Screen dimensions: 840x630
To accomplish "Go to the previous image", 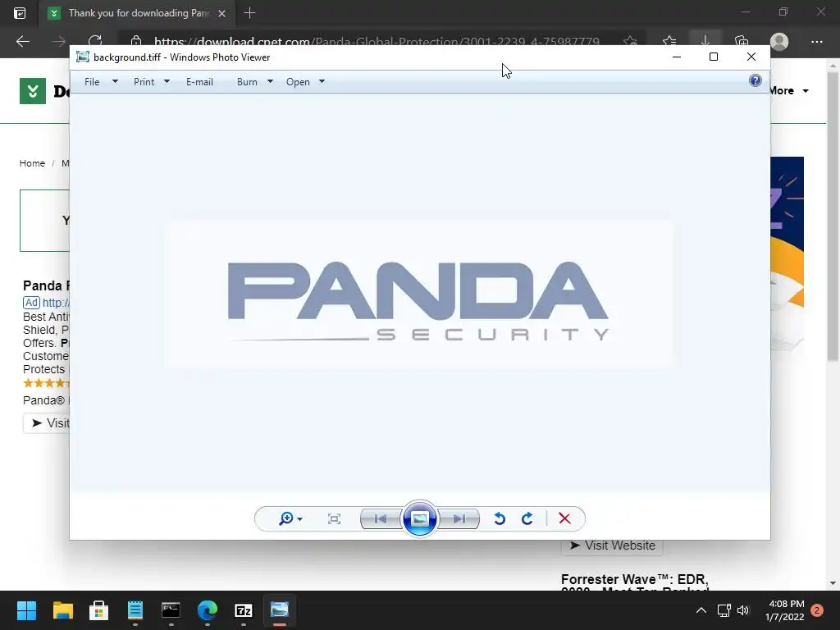I will [x=381, y=518].
